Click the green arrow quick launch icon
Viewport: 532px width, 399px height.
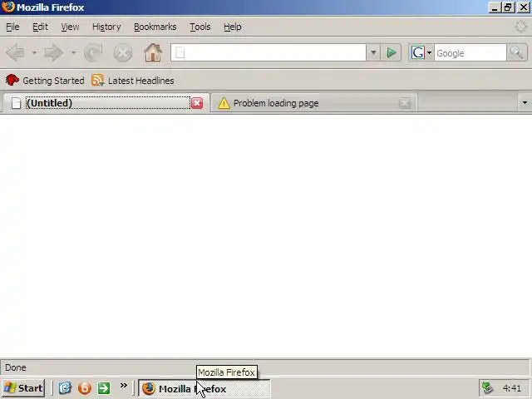pos(104,388)
